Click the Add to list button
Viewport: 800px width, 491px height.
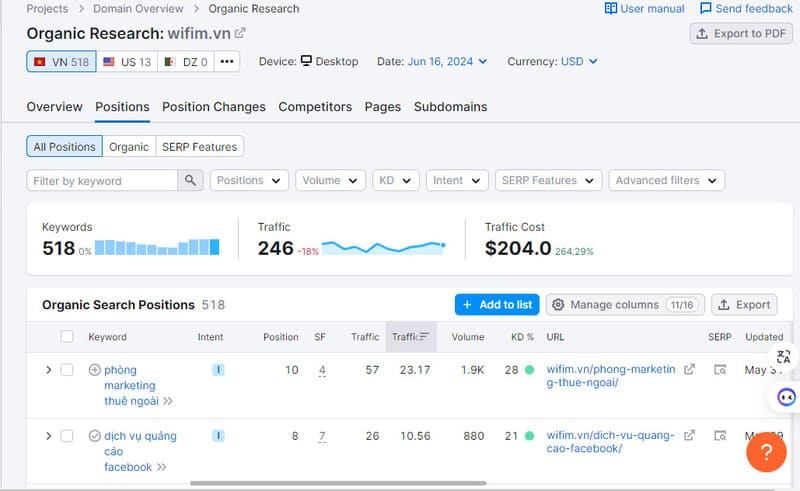point(496,305)
